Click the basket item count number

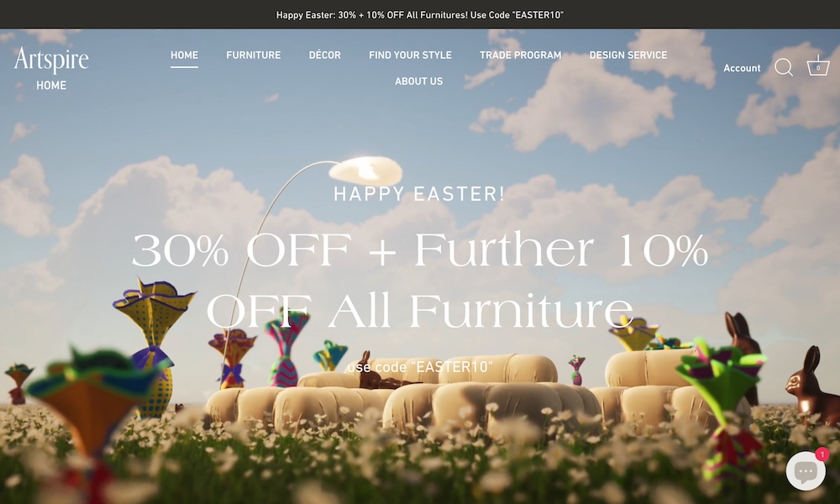[x=818, y=68]
